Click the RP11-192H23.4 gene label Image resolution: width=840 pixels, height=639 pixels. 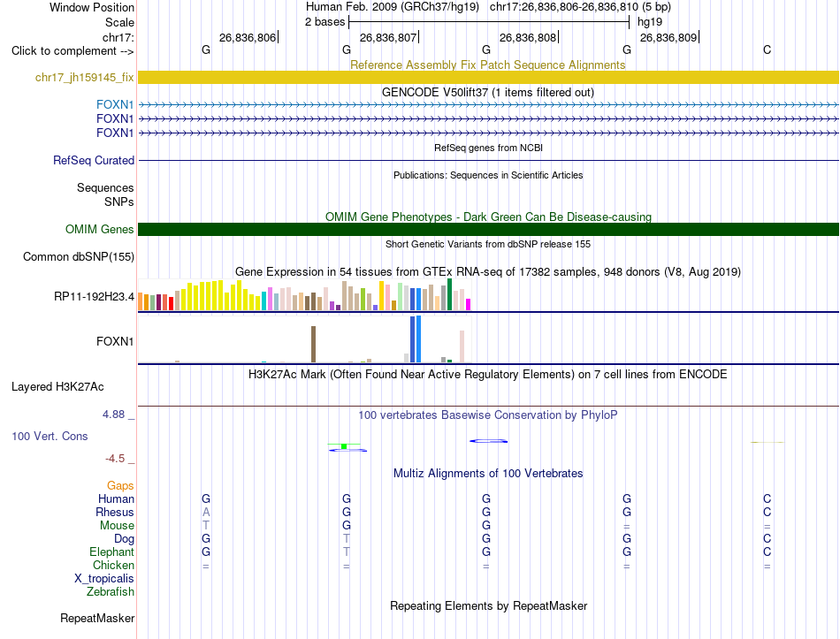(94, 296)
